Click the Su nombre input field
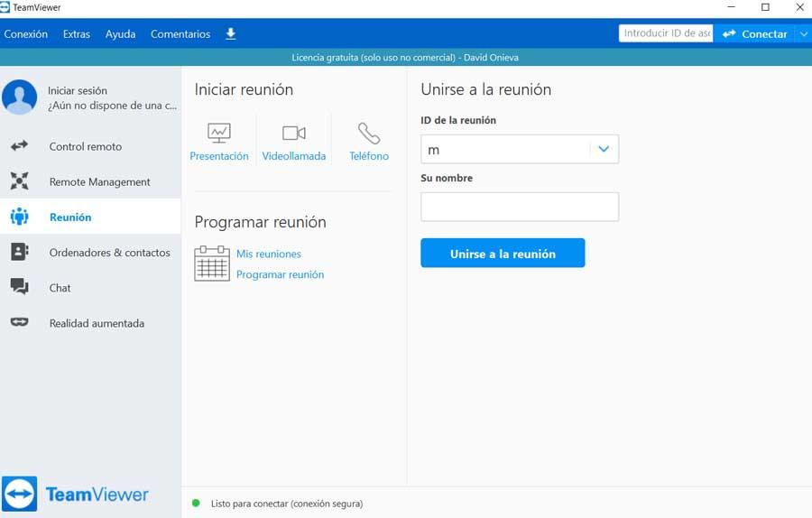812x518 pixels. pos(520,207)
